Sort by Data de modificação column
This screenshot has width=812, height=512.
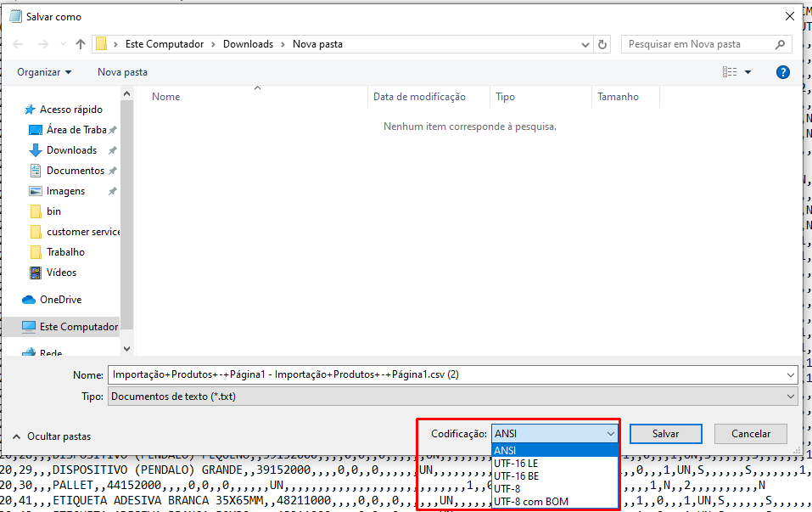(419, 97)
